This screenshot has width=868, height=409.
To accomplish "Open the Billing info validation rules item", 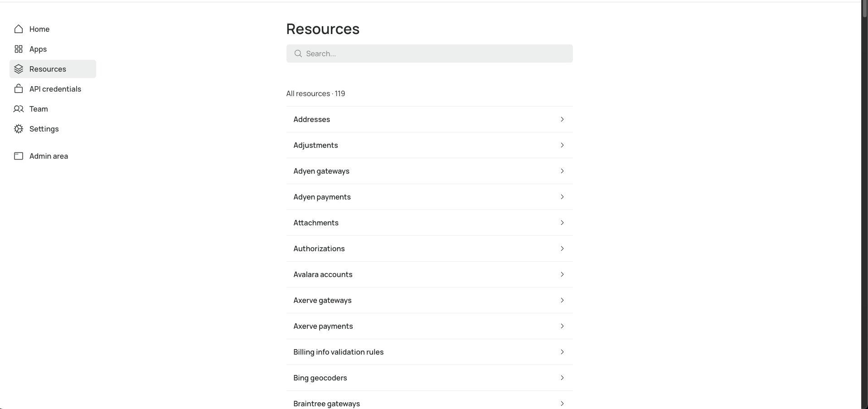I will (429, 352).
